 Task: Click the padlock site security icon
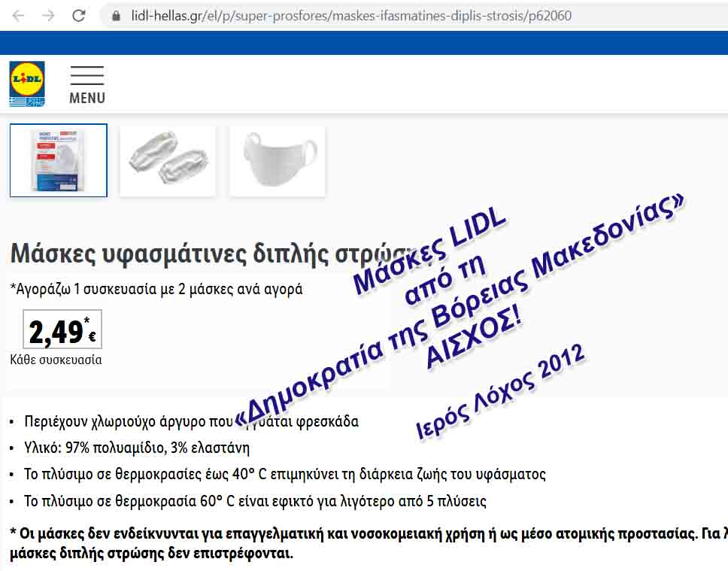point(116,17)
